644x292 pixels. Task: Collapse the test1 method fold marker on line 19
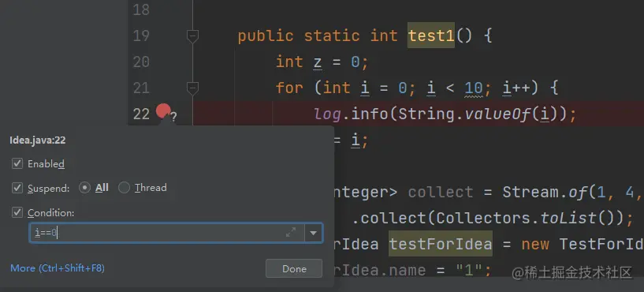(x=192, y=36)
